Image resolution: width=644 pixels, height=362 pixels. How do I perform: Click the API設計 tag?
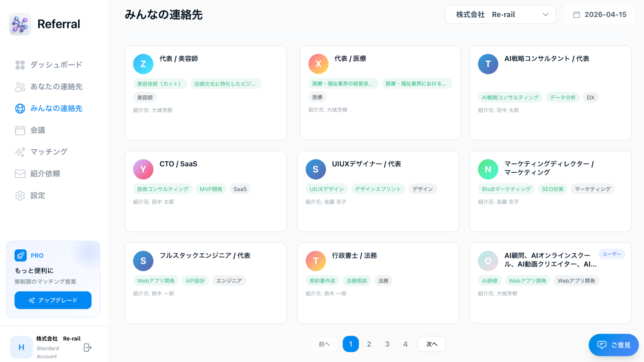click(x=195, y=281)
